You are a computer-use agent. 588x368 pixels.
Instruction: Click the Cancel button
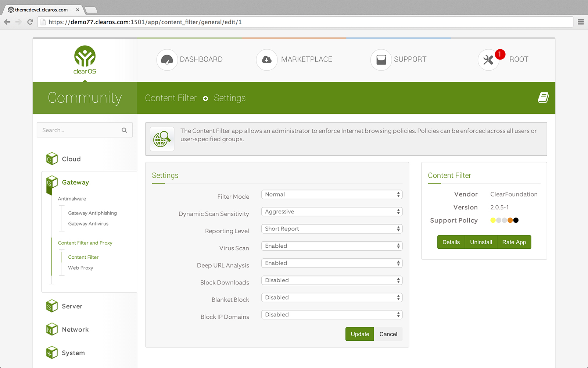click(x=388, y=334)
